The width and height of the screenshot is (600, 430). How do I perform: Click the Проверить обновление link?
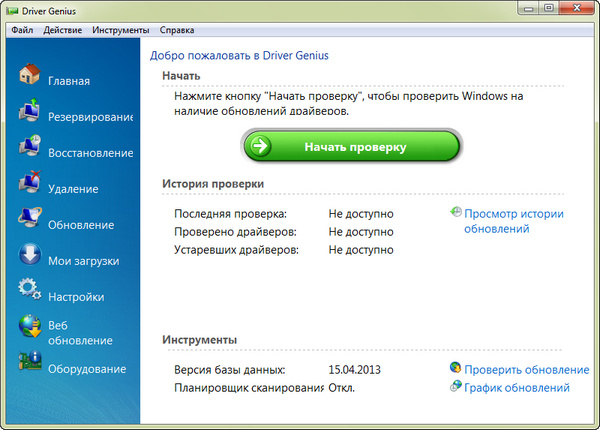pos(527,370)
